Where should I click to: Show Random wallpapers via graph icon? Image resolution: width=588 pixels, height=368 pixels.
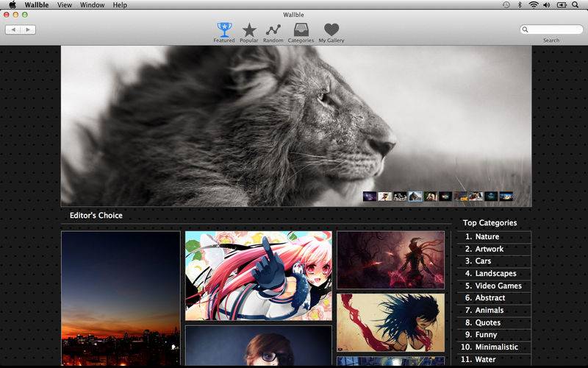point(273,30)
